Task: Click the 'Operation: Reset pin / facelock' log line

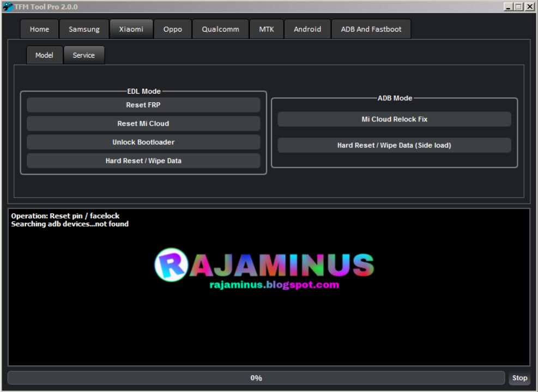Action: (x=65, y=216)
